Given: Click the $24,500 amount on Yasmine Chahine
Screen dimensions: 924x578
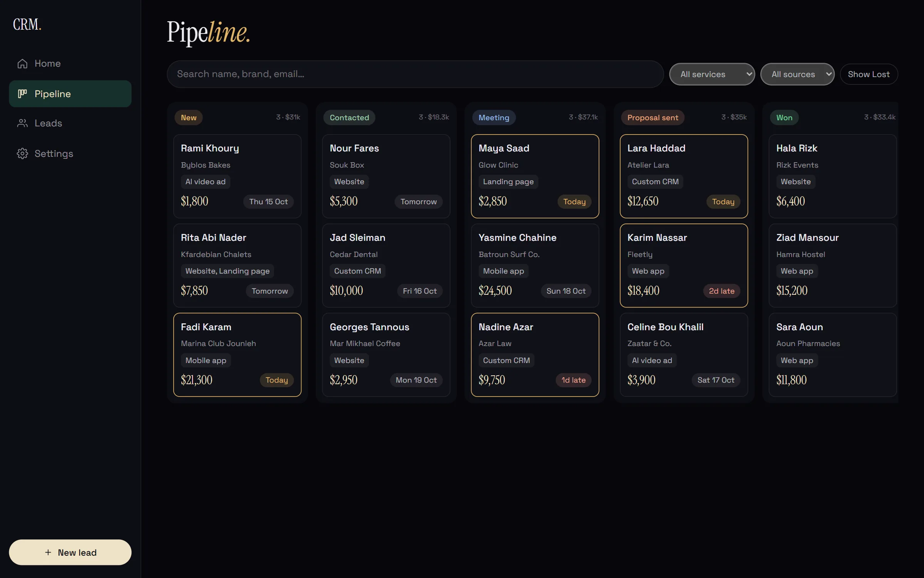Looking at the screenshot, I should pyautogui.click(x=495, y=291).
